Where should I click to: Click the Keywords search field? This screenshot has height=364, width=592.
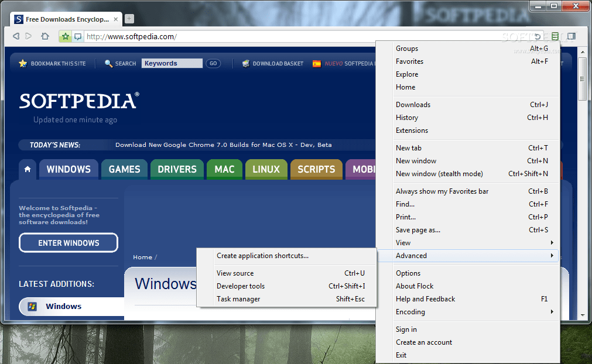172,63
